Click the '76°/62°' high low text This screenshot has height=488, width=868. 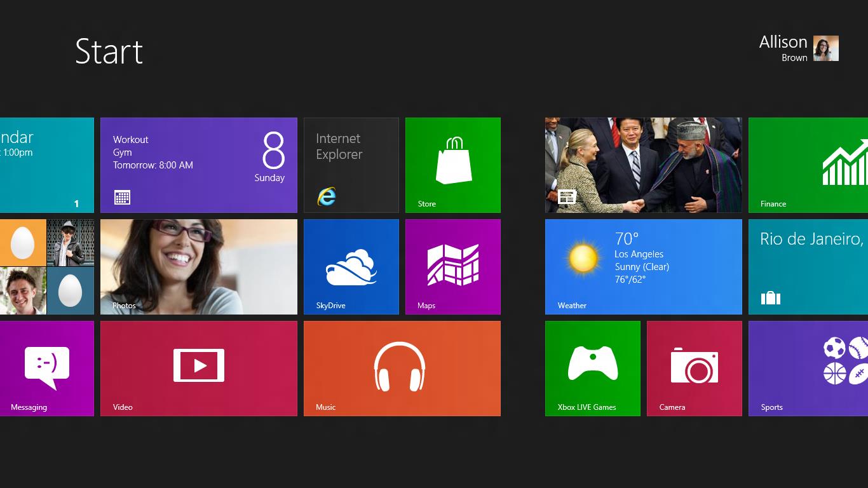point(630,280)
